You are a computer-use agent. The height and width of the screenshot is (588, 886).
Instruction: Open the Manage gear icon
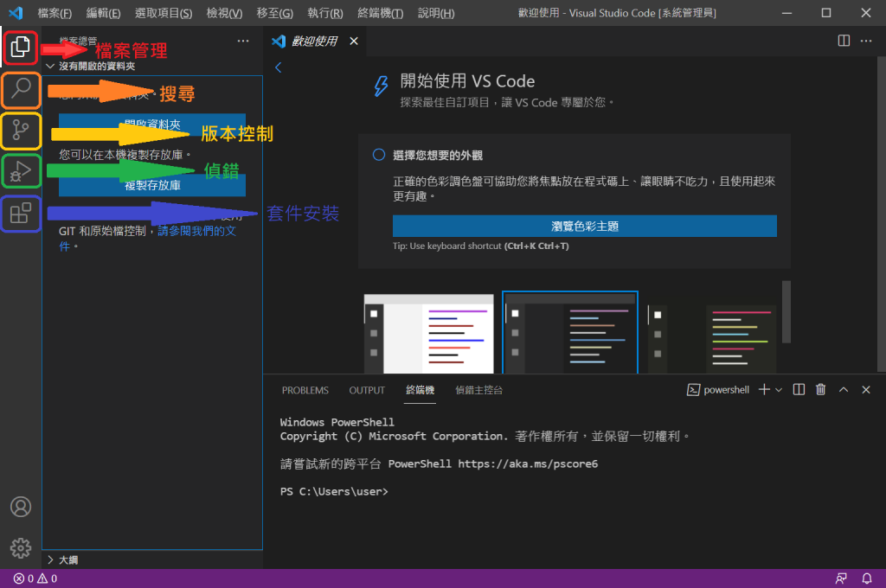pyautogui.click(x=21, y=548)
